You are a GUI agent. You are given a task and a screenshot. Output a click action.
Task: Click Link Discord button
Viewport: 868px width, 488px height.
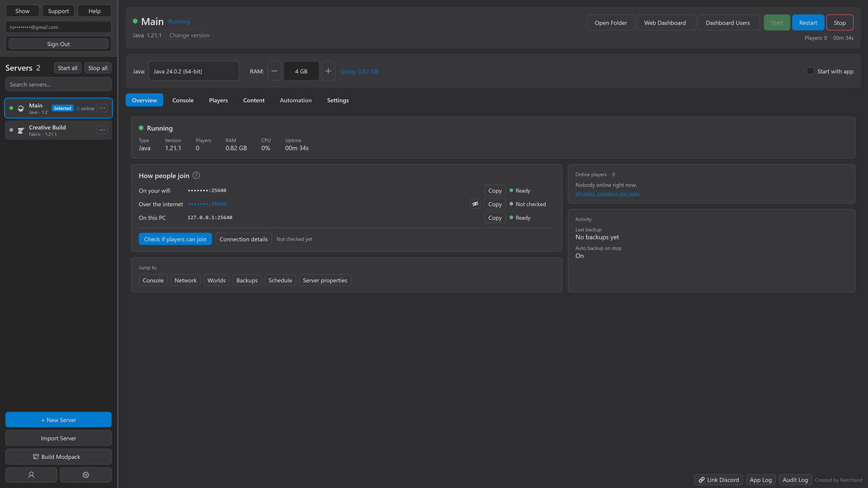[x=718, y=480]
